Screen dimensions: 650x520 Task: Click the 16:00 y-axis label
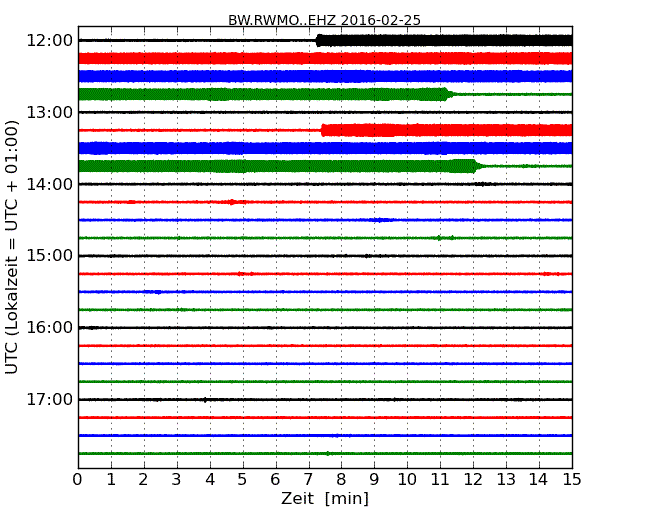(x=50, y=328)
